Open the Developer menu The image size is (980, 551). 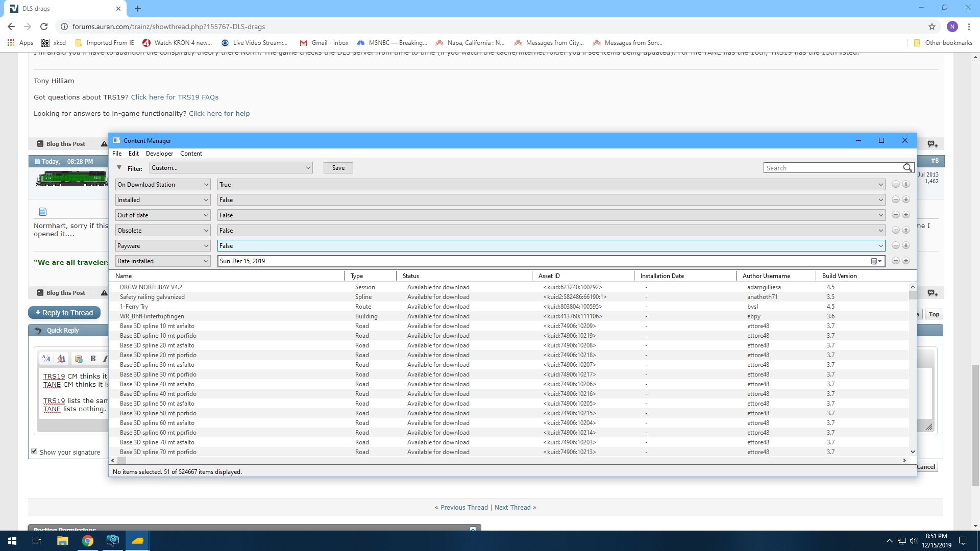[x=159, y=154]
